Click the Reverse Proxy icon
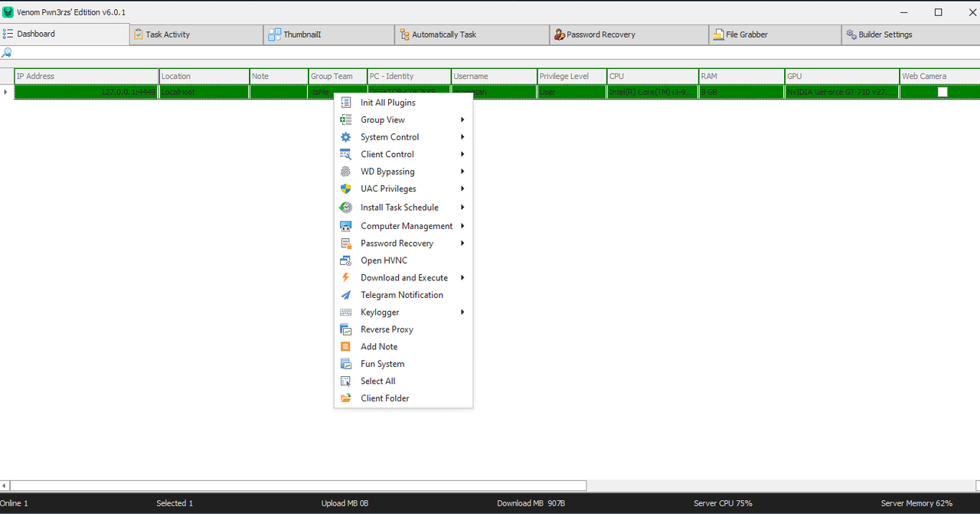The width and height of the screenshot is (980, 514). (345, 329)
